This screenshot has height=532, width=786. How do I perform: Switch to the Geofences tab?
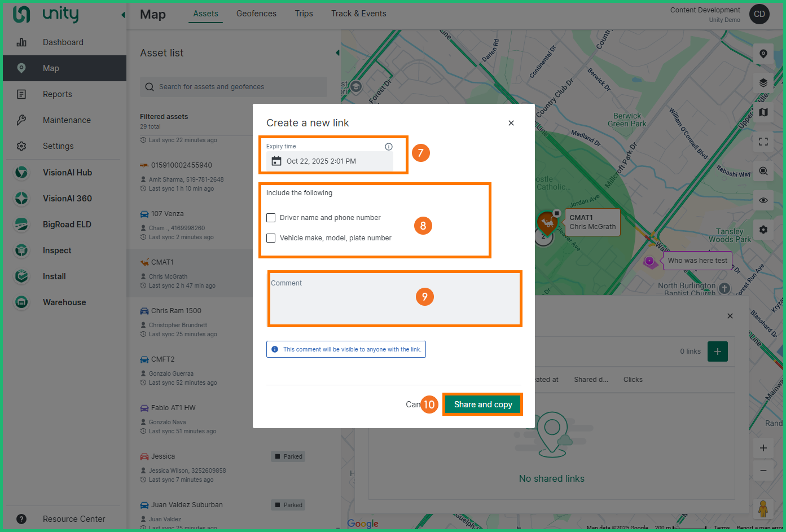[x=256, y=14]
